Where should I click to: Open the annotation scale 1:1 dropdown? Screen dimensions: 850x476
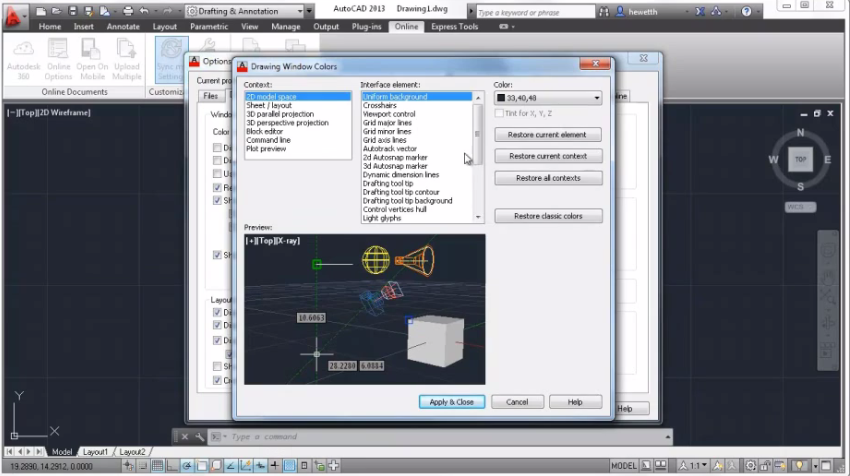pos(693,466)
